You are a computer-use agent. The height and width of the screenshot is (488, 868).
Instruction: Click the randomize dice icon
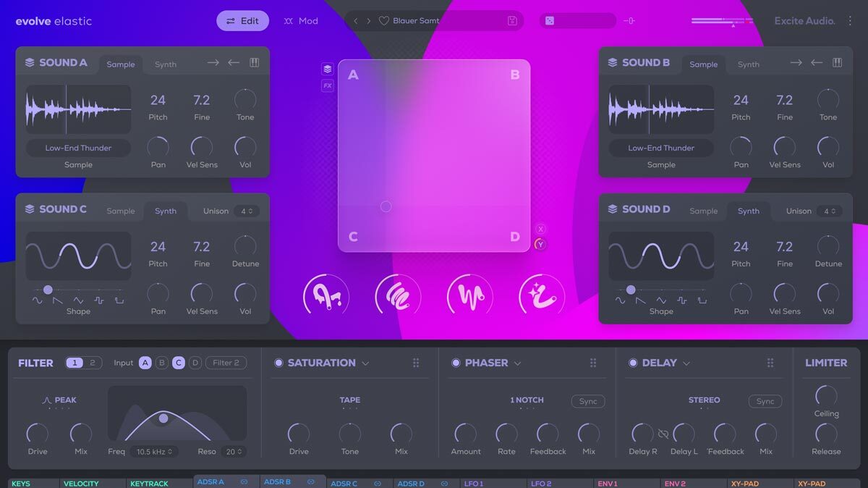click(550, 21)
